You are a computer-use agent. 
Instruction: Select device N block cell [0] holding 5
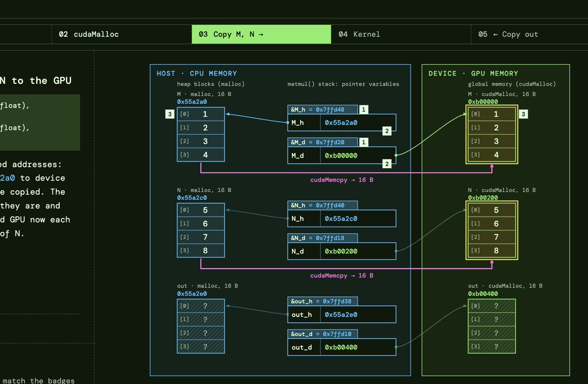pyautogui.click(x=492, y=210)
